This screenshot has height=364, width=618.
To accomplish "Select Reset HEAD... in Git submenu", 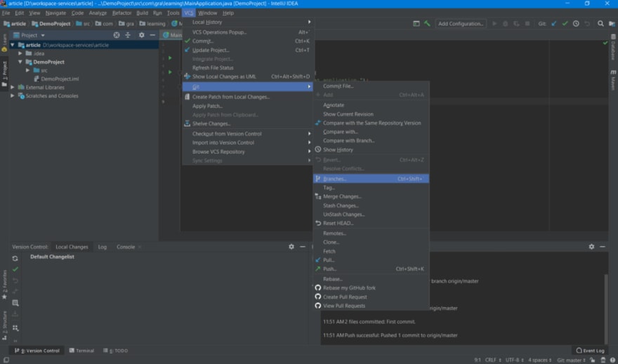I will 371,223.
